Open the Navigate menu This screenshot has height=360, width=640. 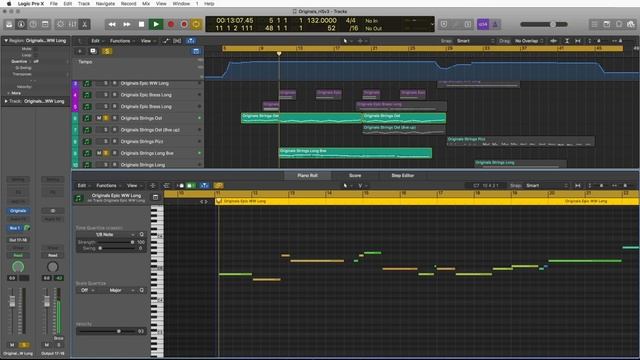[x=105, y=4]
